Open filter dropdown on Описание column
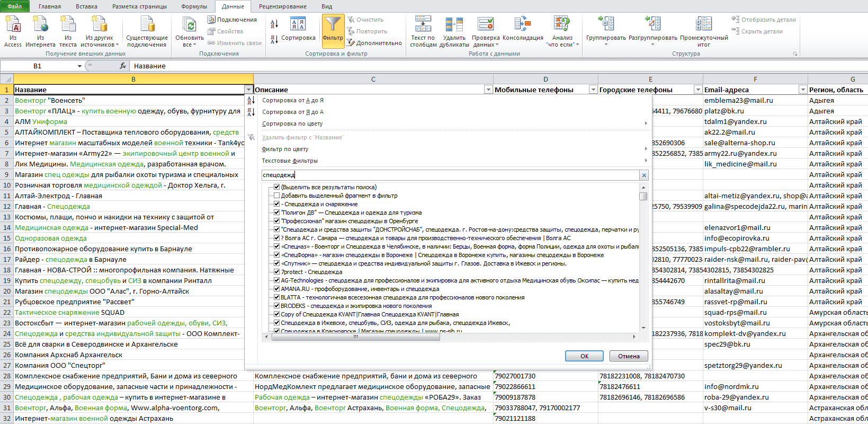The height and width of the screenshot is (424, 868). pos(488,90)
